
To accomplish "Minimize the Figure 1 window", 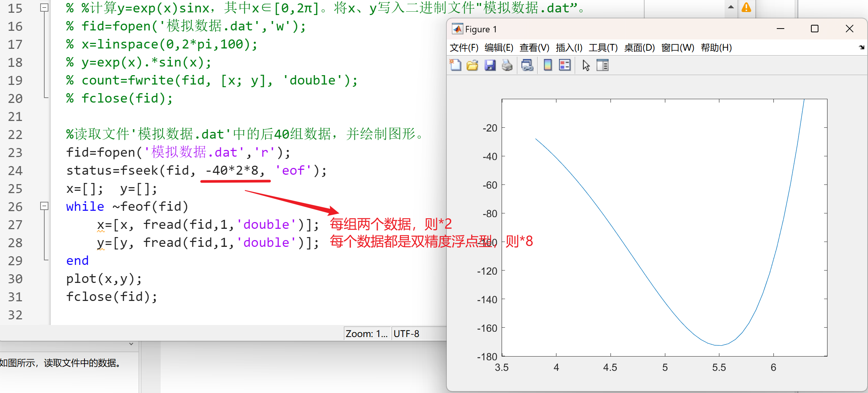I will [x=781, y=29].
